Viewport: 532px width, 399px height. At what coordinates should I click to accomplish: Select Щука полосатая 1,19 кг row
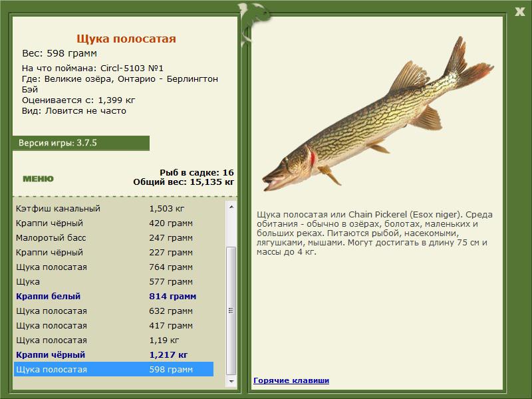pos(114,340)
